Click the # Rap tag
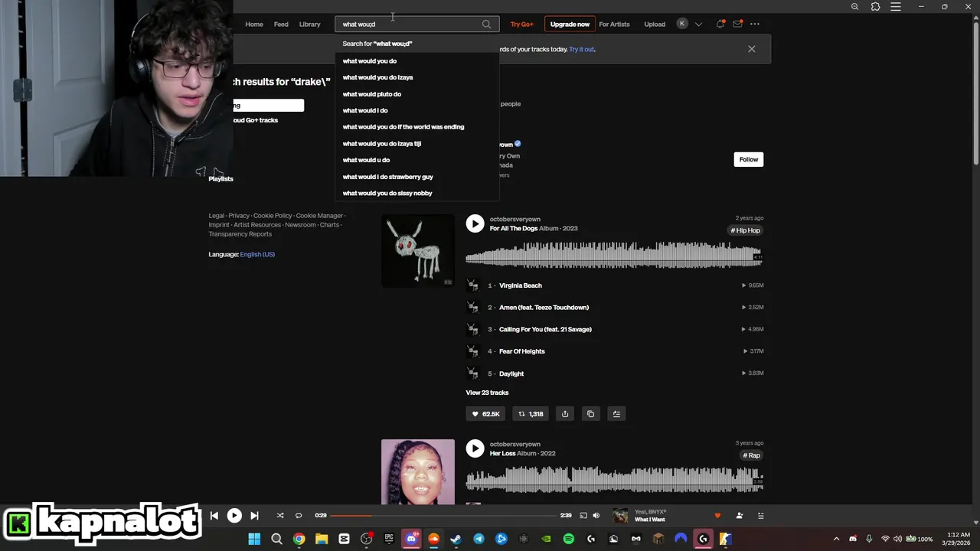 click(x=751, y=455)
